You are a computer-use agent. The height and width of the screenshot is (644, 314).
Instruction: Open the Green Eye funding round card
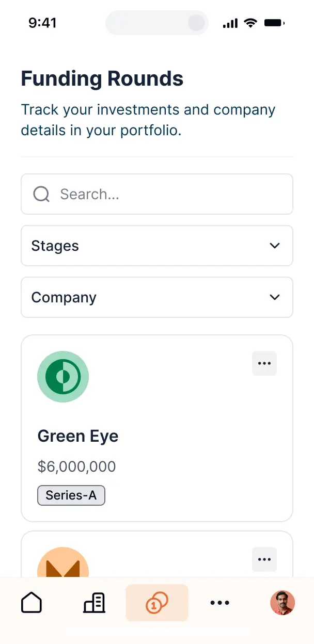tap(157, 428)
